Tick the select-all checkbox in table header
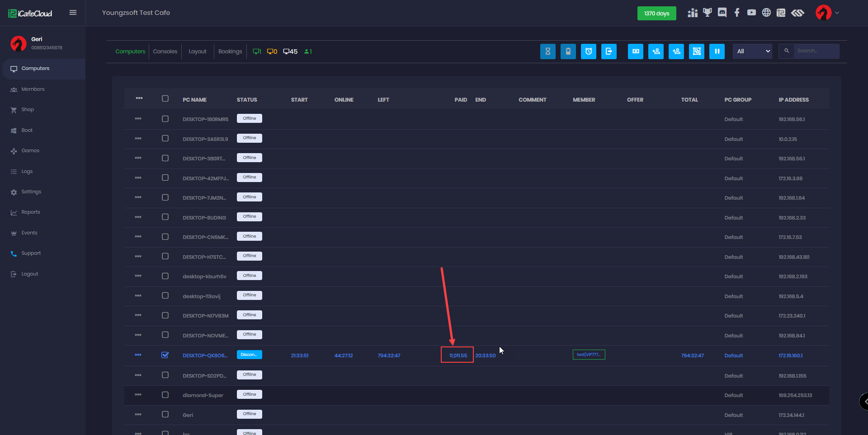The height and width of the screenshot is (435, 868). tap(165, 99)
